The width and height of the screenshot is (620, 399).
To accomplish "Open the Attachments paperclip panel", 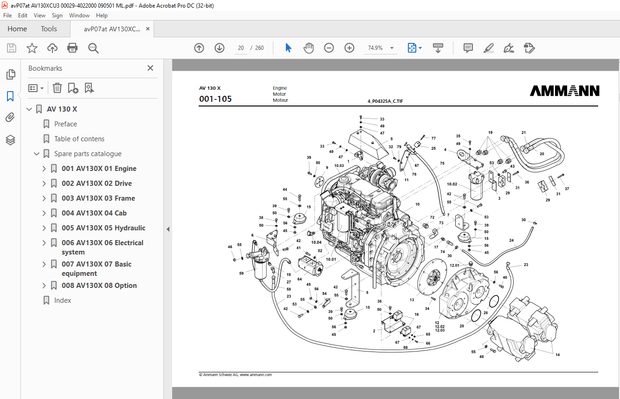I will (11, 117).
